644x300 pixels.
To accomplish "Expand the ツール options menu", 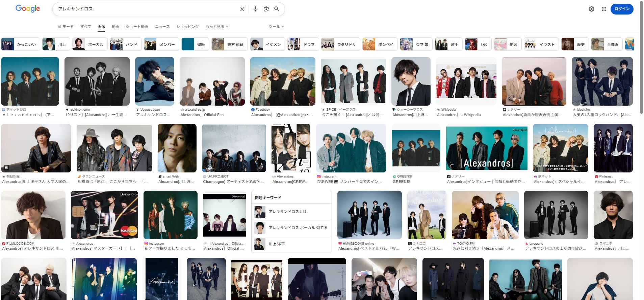I will [x=276, y=27].
